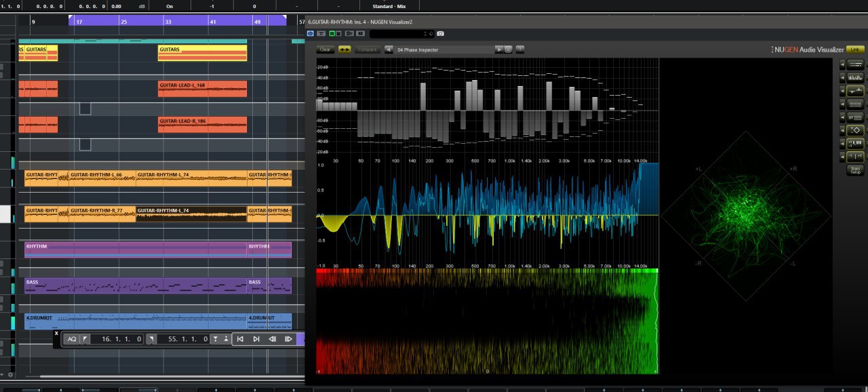Click the nudge backward transport button
868x392 pixels.
click(273, 339)
